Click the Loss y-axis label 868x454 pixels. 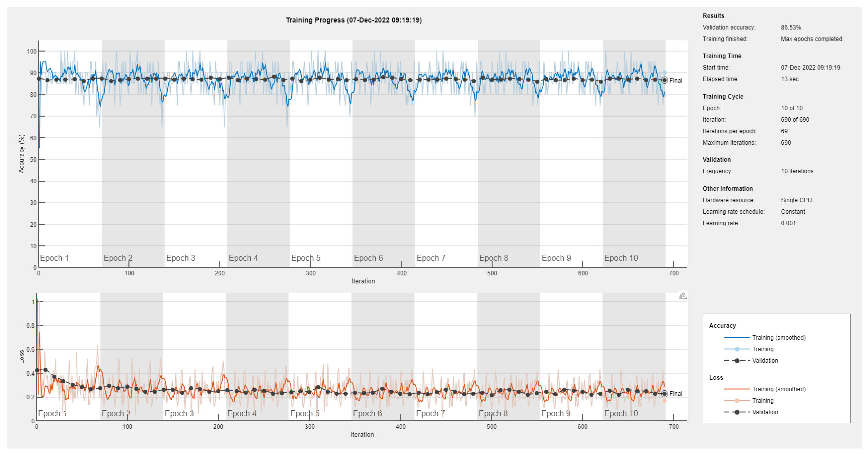[22, 356]
